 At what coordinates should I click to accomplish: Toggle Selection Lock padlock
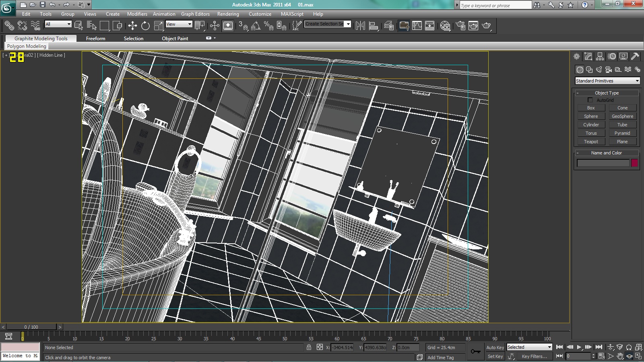[x=309, y=347]
